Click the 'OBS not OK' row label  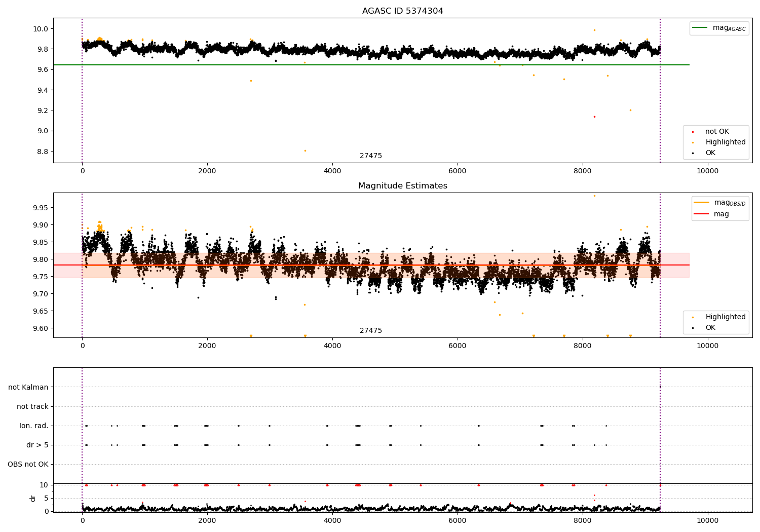(28, 464)
